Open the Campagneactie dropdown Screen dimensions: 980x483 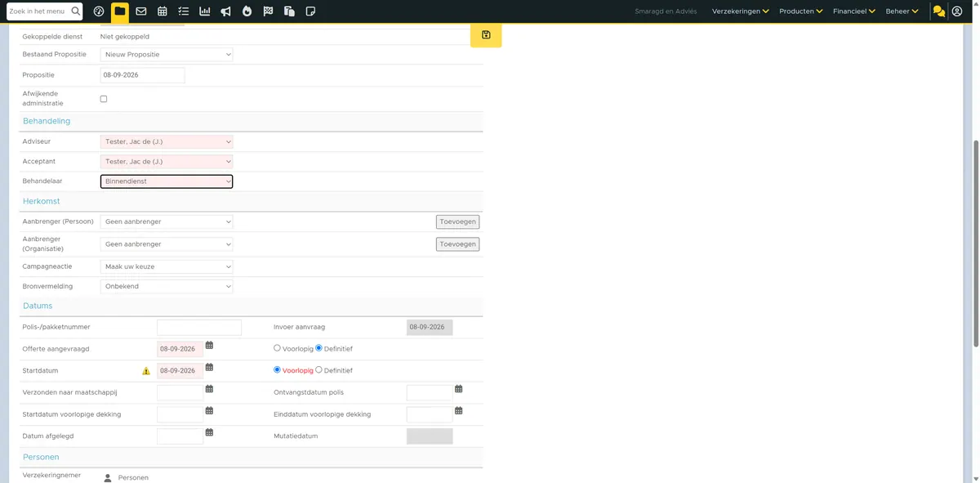point(167,266)
